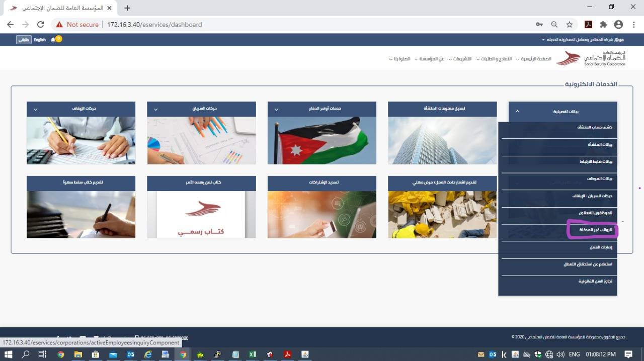The width and height of the screenshot is (644, 361).
Task: Collapse the بيانات تفصيلية dropdown chevron
Action: point(518,111)
